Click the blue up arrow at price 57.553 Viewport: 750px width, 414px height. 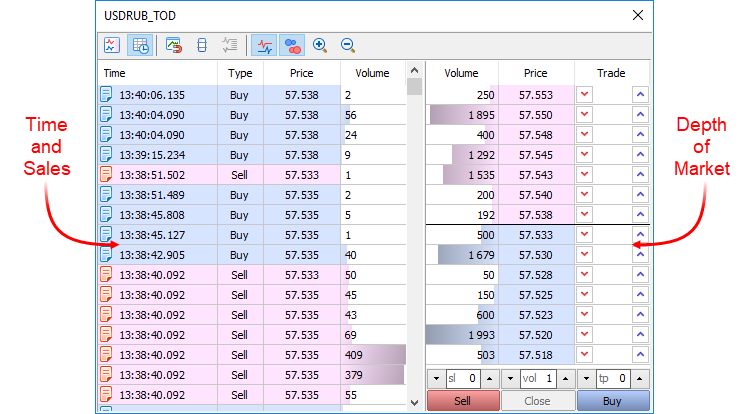[x=640, y=95]
